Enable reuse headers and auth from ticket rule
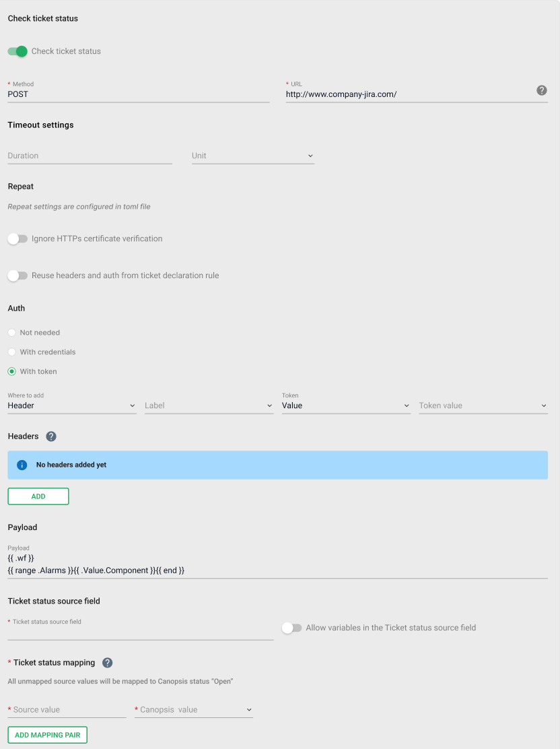 pyautogui.click(x=18, y=275)
